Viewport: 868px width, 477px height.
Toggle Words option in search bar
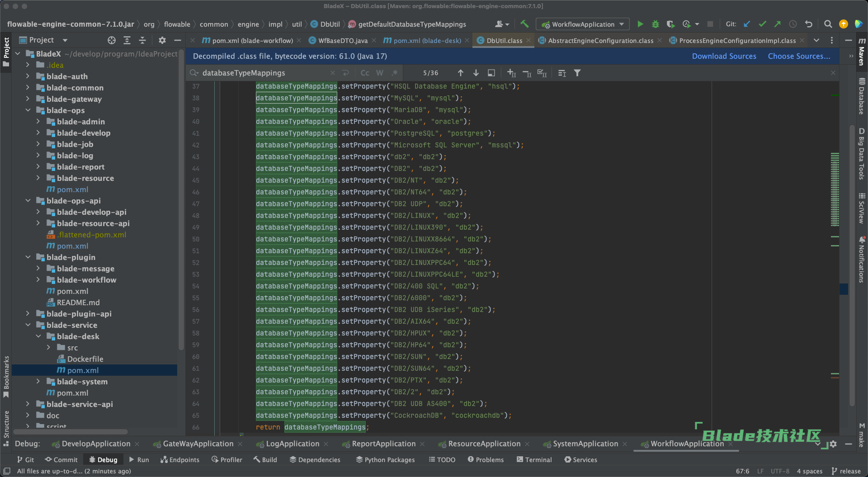(380, 73)
